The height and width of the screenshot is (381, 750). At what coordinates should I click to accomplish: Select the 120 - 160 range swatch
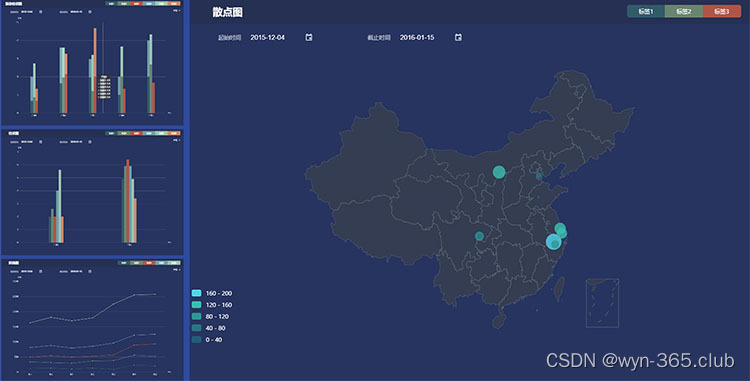pyautogui.click(x=196, y=305)
